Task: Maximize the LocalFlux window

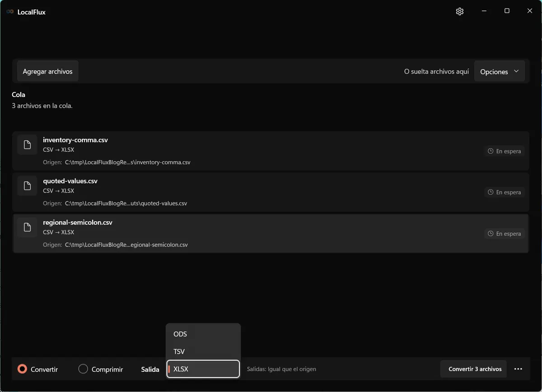Action: (x=507, y=11)
